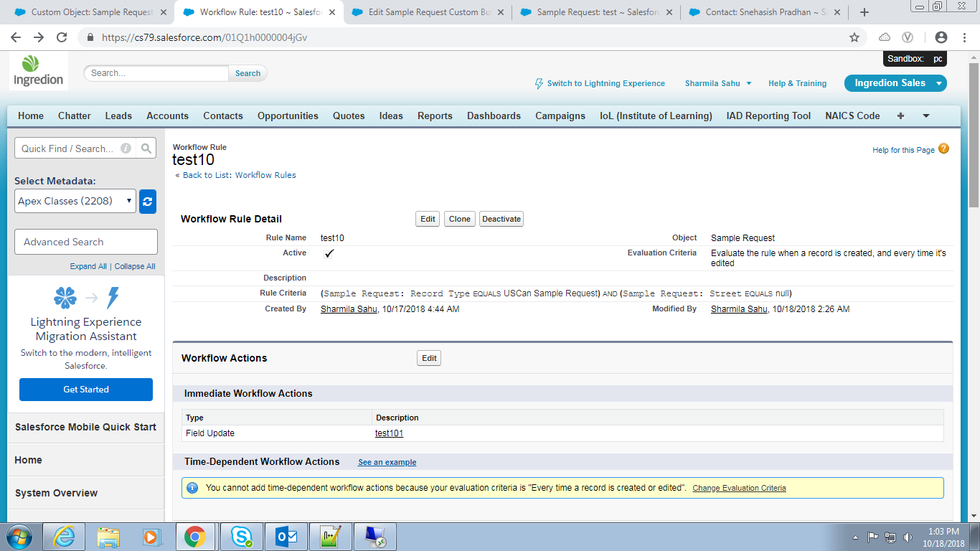
Task: Click the Advanced Search field
Action: click(86, 242)
